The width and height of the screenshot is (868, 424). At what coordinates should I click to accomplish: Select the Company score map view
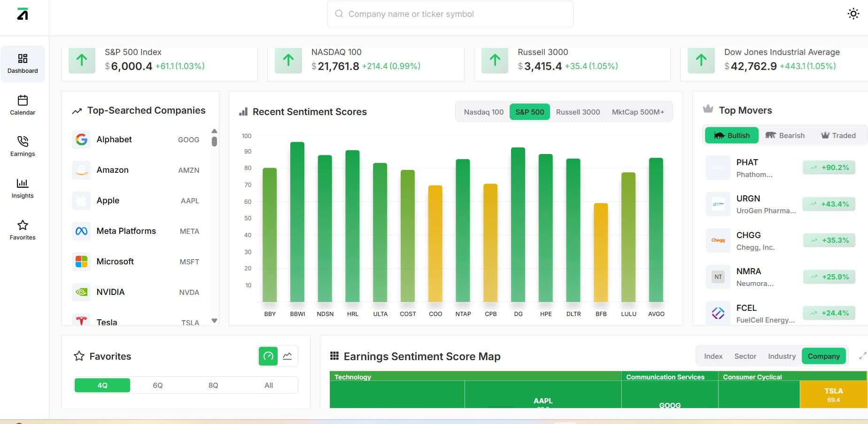coord(823,356)
